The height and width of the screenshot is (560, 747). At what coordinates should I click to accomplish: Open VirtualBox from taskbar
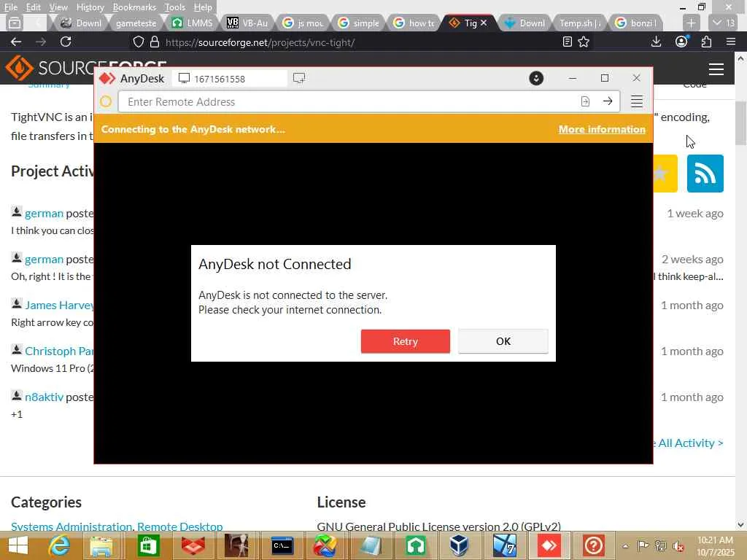coord(459,545)
